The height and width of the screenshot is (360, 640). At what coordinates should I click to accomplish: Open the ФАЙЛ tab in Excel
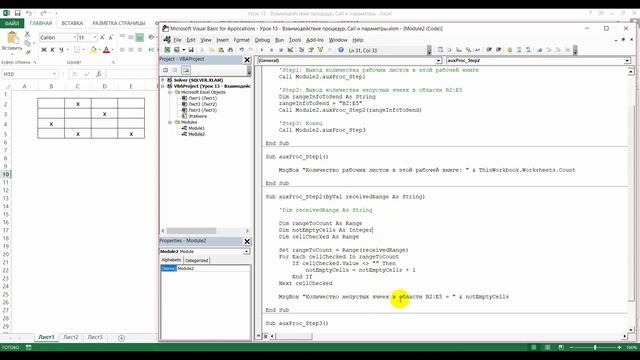pos(12,23)
